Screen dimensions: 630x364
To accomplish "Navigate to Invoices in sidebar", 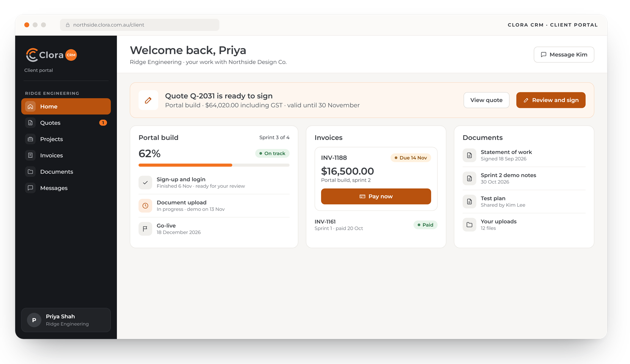I will click(x=66, y=155).
